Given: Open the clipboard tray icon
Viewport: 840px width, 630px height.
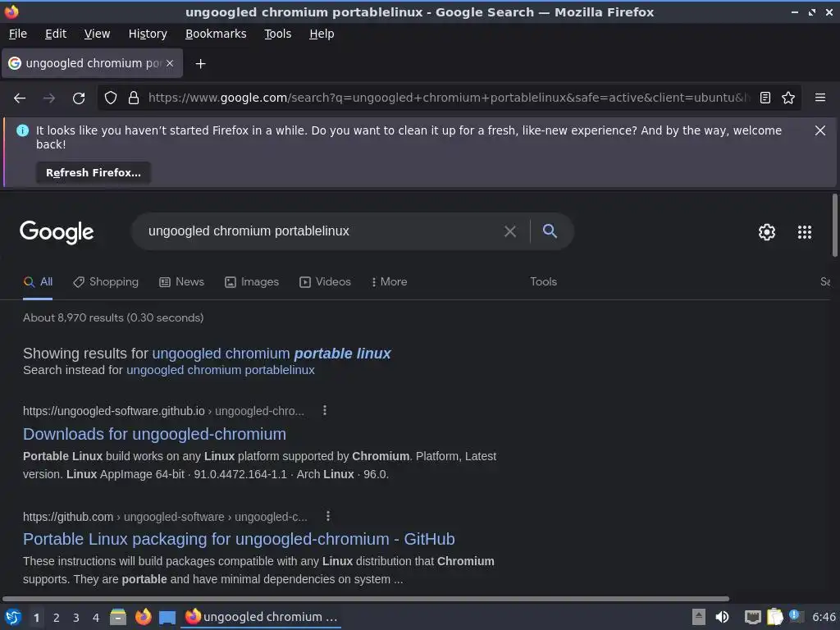Looking at the screenshot, I should 774,617.
